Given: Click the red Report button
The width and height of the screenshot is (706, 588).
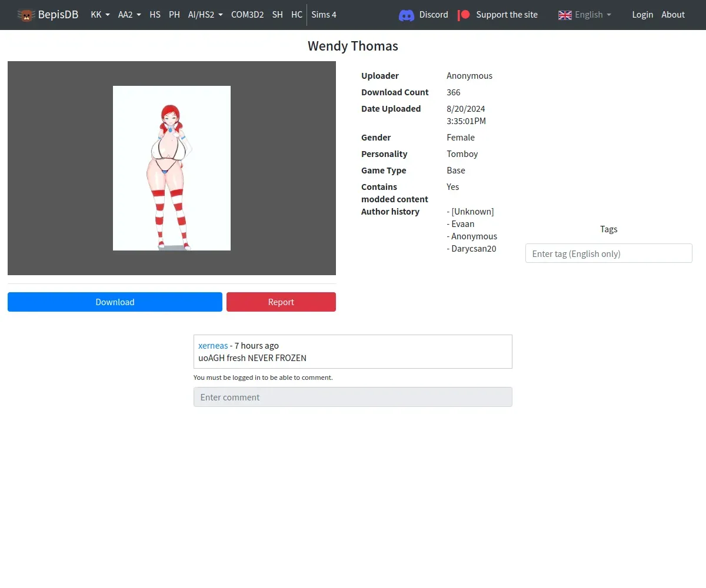Looking at the screenshot, I should pos(281,302).
